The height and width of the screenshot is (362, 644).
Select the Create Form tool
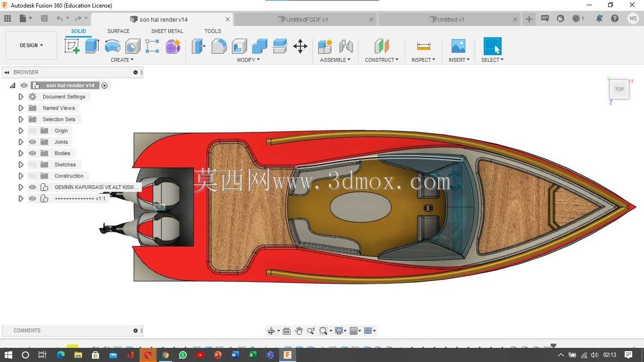(x=173, y=46)
